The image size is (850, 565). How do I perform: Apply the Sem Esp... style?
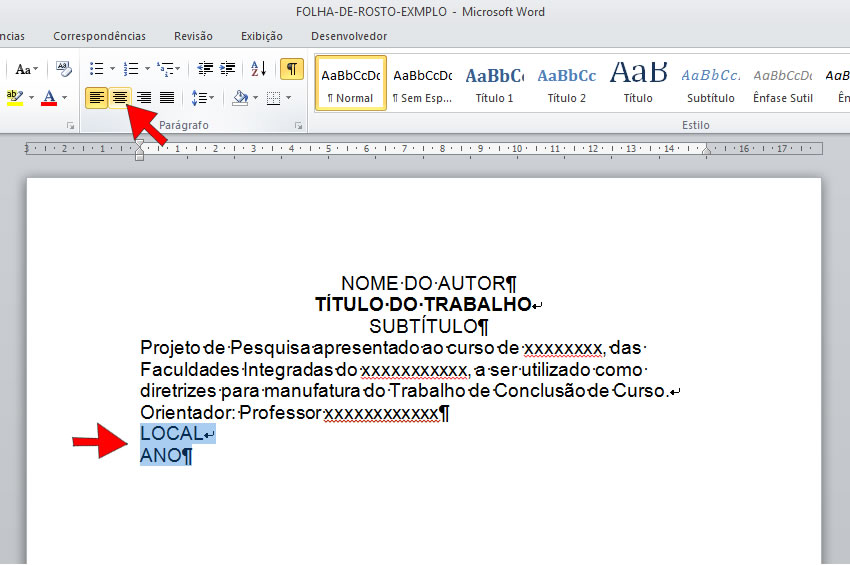pos(422,83)
